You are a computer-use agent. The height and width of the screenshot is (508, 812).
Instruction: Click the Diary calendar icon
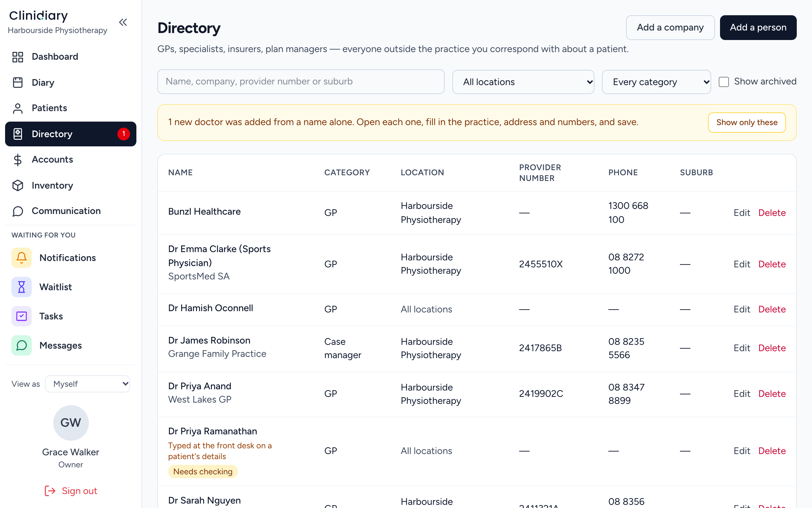coord(18,82)
